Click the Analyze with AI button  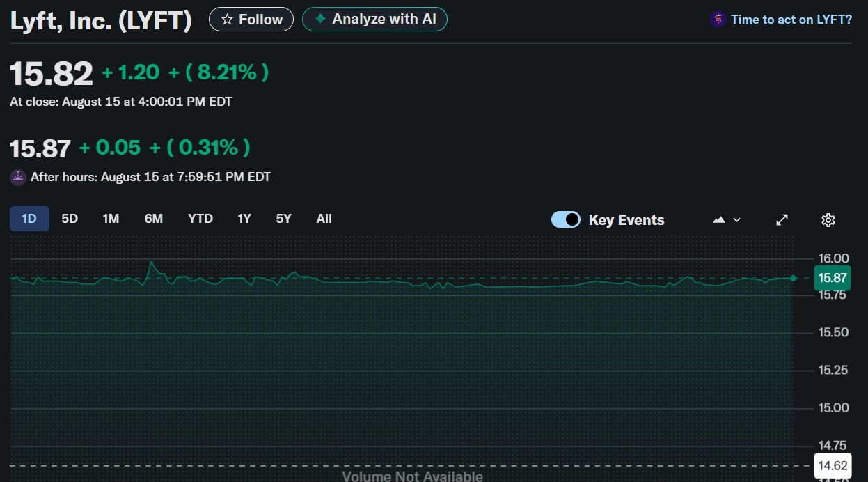[x=374, y=19]
